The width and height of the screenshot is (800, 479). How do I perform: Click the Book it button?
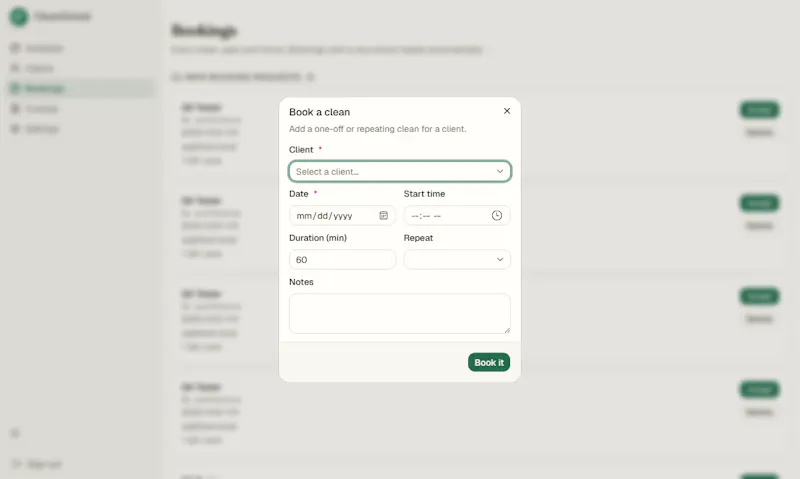489,362
